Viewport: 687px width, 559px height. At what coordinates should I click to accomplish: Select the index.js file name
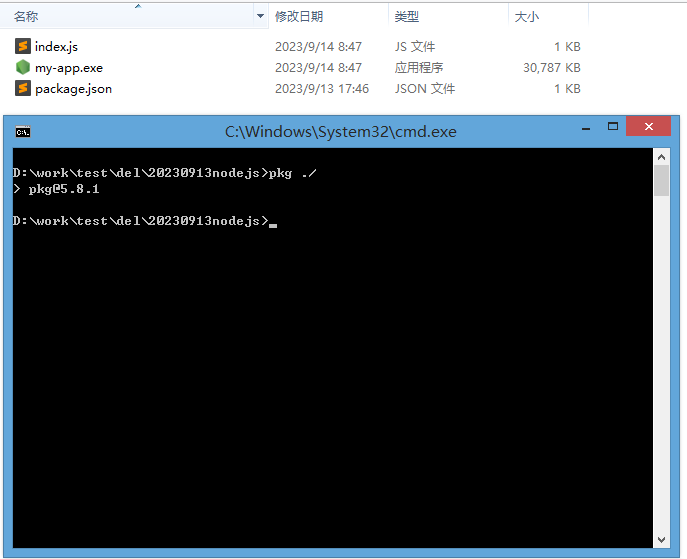pos(57,46)
